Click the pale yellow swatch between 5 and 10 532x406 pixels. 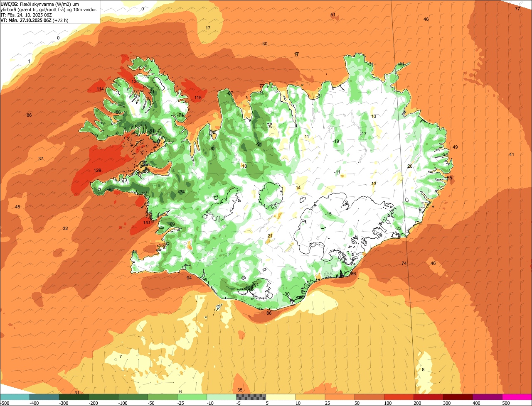pos(281,397)
